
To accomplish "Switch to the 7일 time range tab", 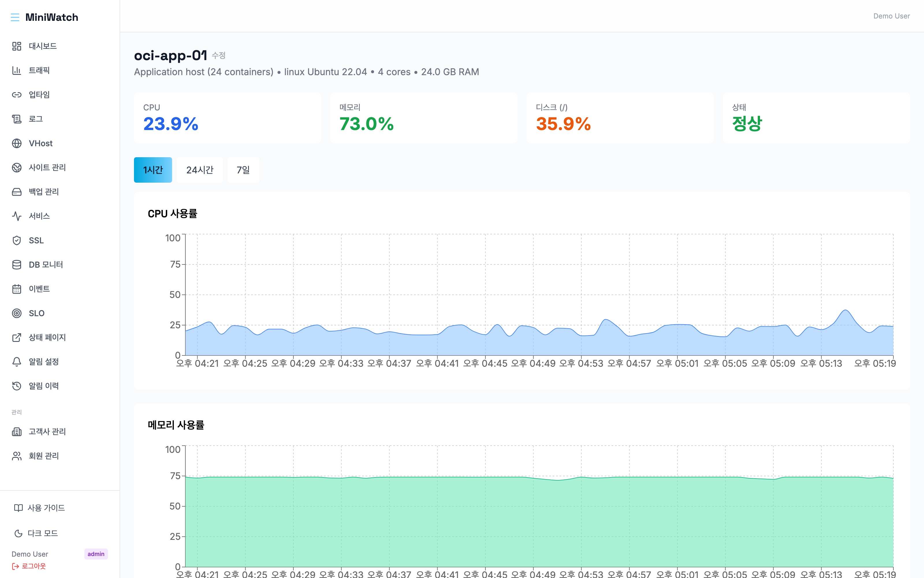I will (x=243, y=170).
